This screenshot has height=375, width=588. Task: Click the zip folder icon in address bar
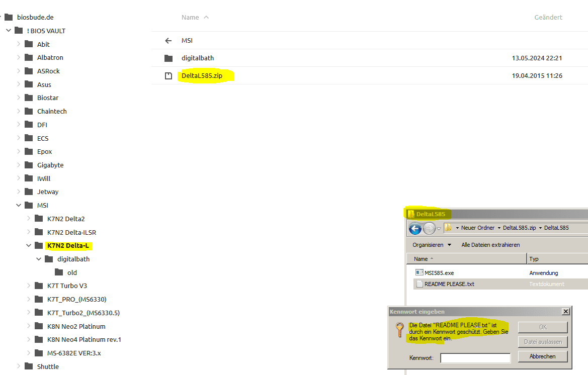click(x=447, y=227)
